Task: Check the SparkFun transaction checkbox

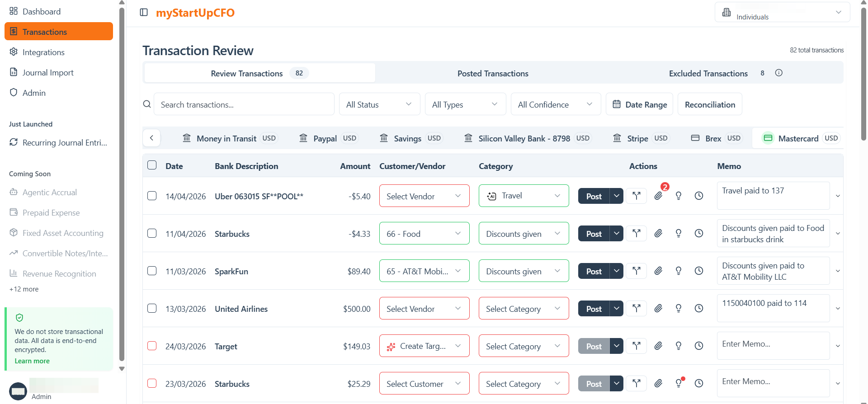Action: [x=152, y=271]
